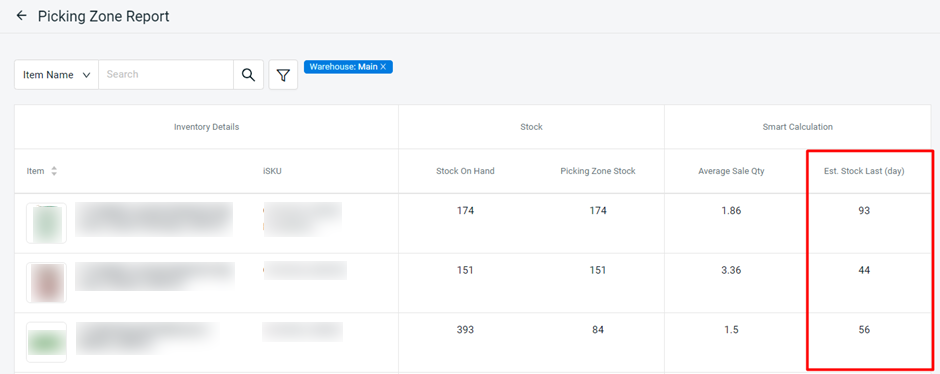The height and width of the screenshot is (374, 940).
Task: Click the Picking Zone Stock value 84
Action: click(598, 330)
